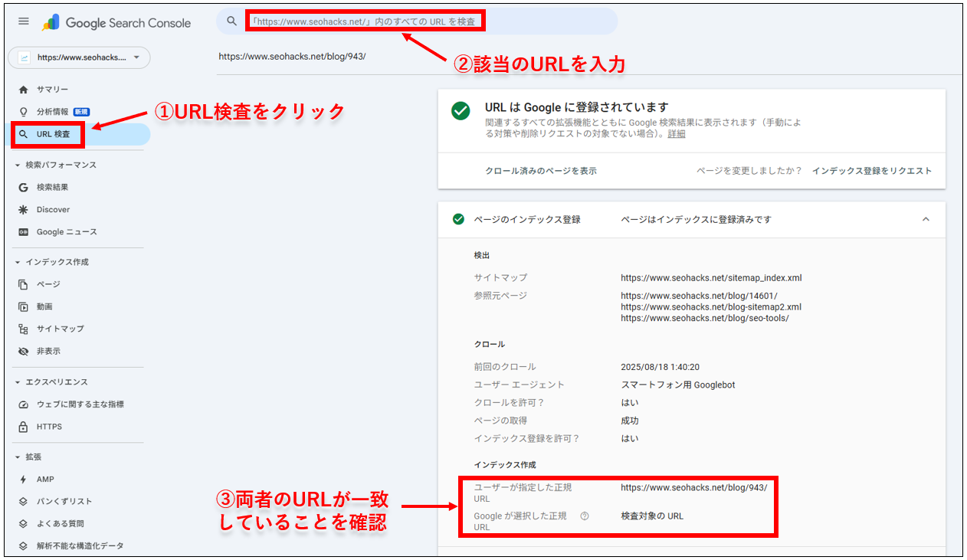Click ページはインデックスに登録済みです status text
The image size is (967, 560).
point(696,219)
